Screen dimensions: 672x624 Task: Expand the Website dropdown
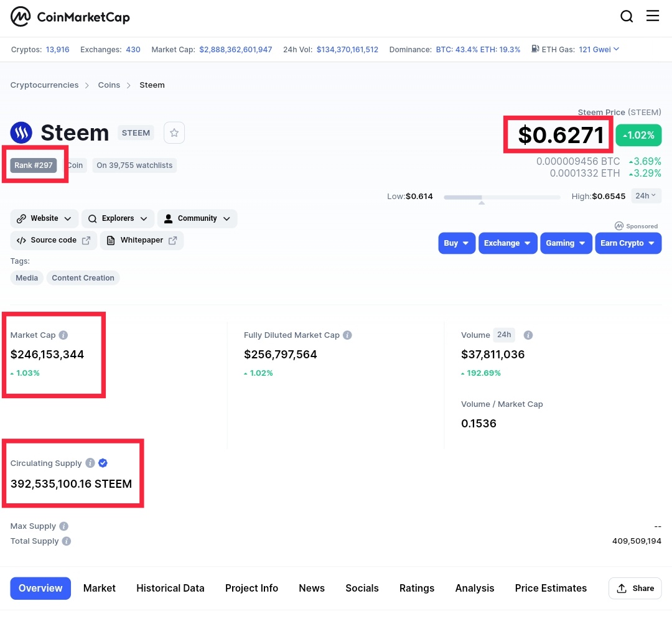click(x=44, y=218)
